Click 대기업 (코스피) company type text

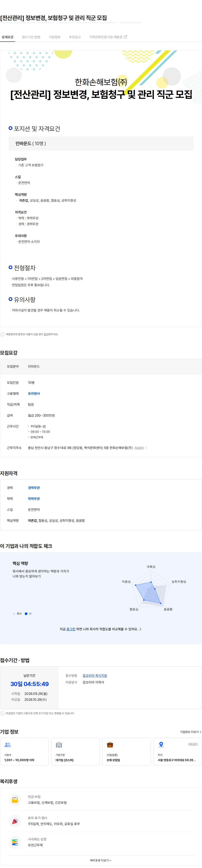(x=64, y=760)
